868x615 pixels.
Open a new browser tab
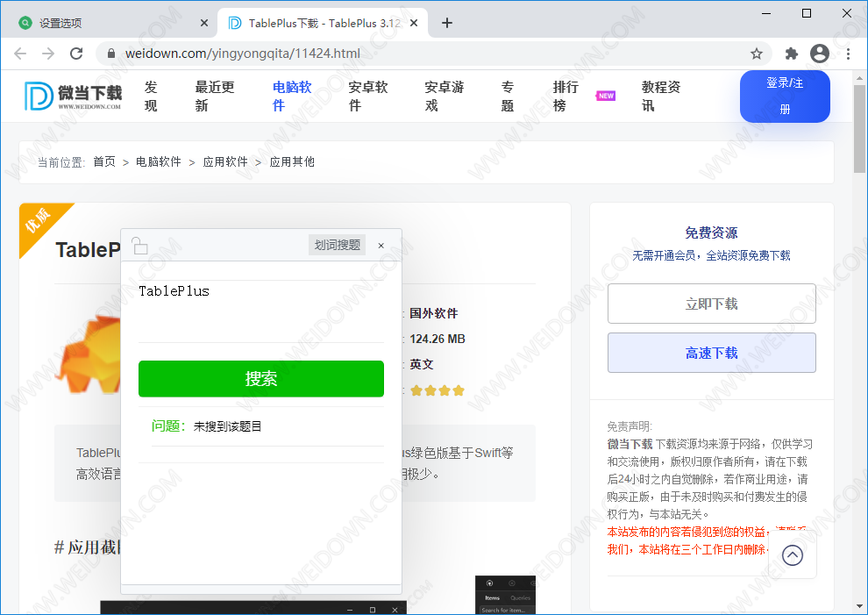(447, 23)
